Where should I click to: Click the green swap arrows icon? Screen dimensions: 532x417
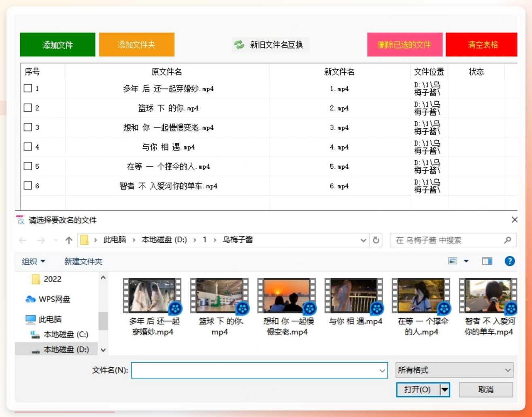(x=239, y=44)
